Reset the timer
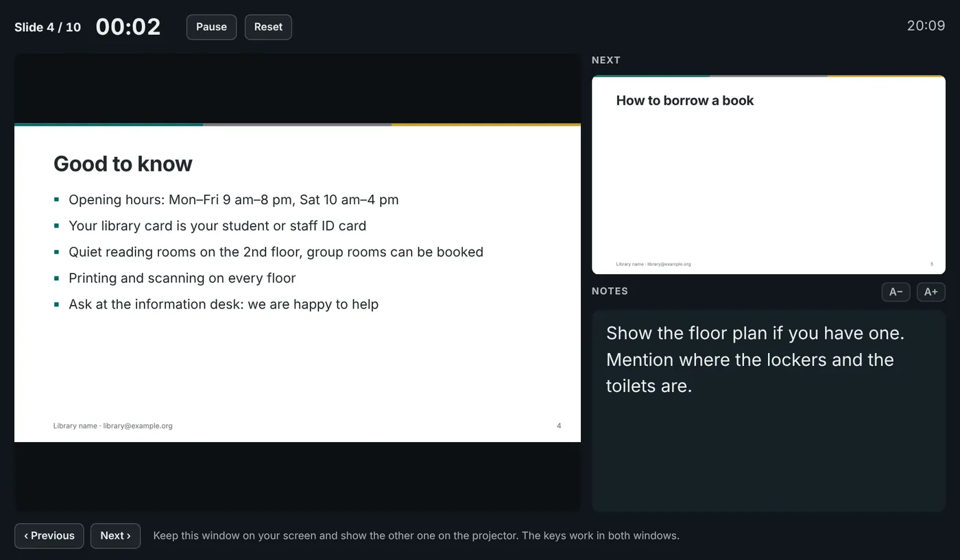This screenshot has height=560, width=960. click(268, 27)
